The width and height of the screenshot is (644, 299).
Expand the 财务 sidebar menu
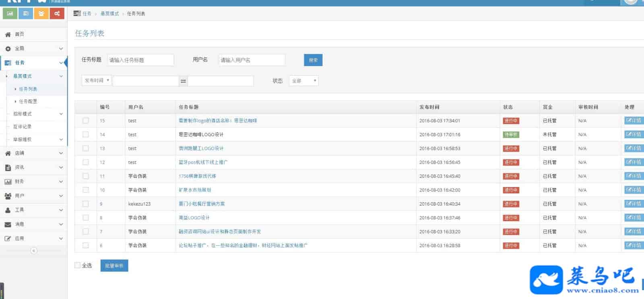pyautogui.click(x=34, y=182)
